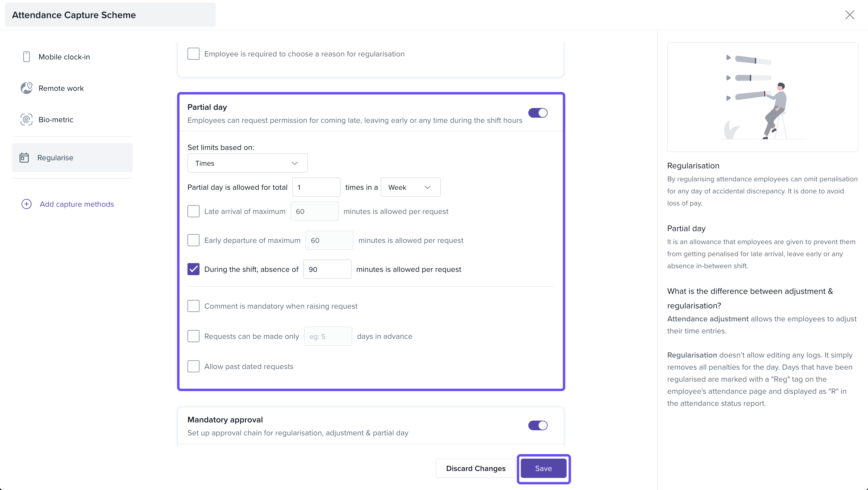Click Discard Changes button
The height and width of the screenshot is (490, 868).
click(476, 468)
